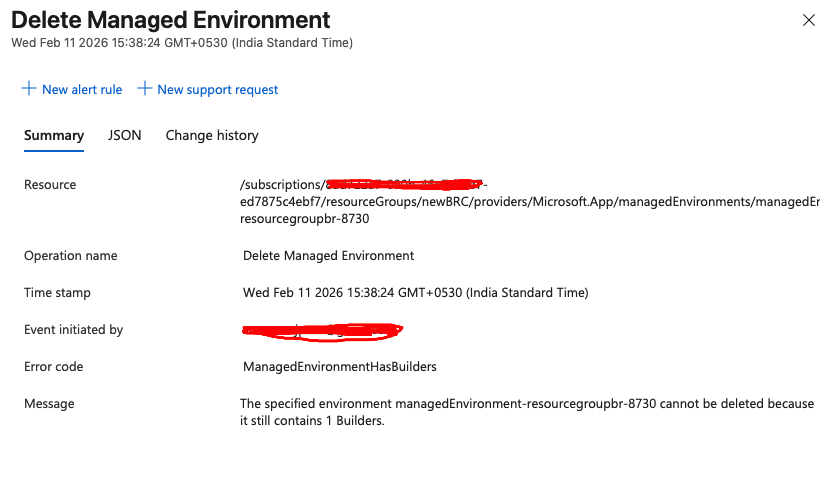Open the New support request link

tap(217, 90)
